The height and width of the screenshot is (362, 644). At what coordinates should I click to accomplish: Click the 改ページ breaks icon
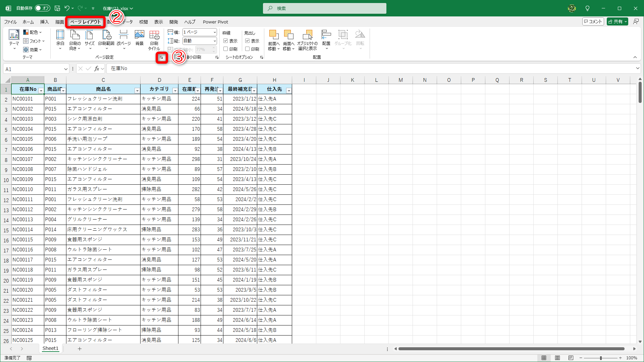pyautogui.click(x=123, y=35)
